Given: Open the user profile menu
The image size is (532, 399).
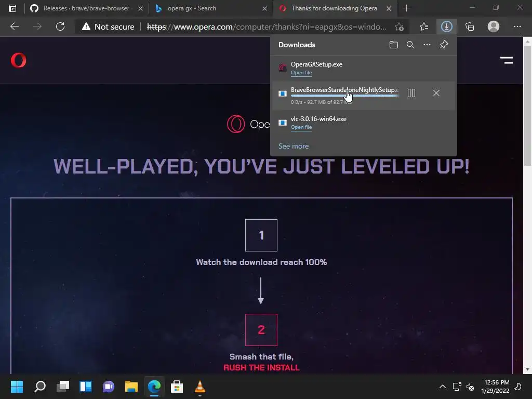Looking at the screenshot, I should click(494, 26).
